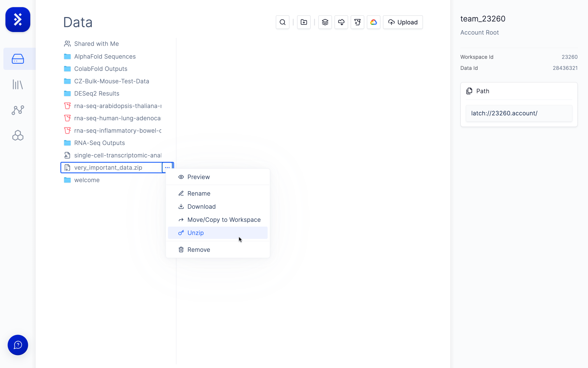Open the Data drive sidebar icon
Screen dimensions: 588x368
pos(18,59)
